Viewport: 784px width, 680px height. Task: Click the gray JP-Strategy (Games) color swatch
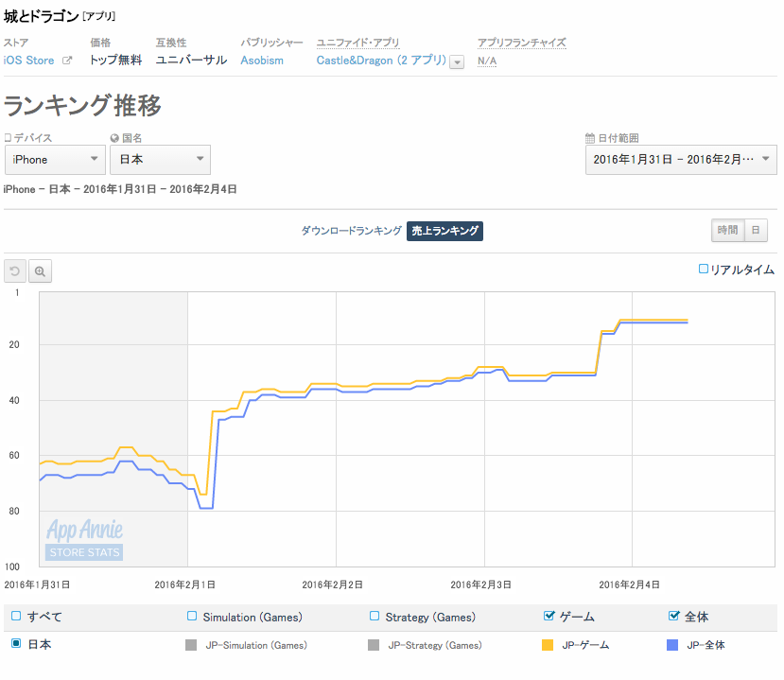tap(374, 645)
